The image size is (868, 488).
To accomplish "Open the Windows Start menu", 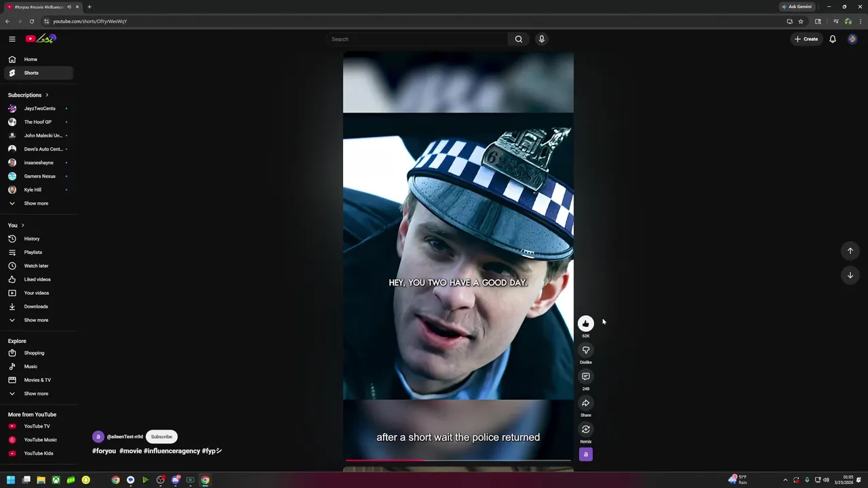I will [x=11, y=480].
